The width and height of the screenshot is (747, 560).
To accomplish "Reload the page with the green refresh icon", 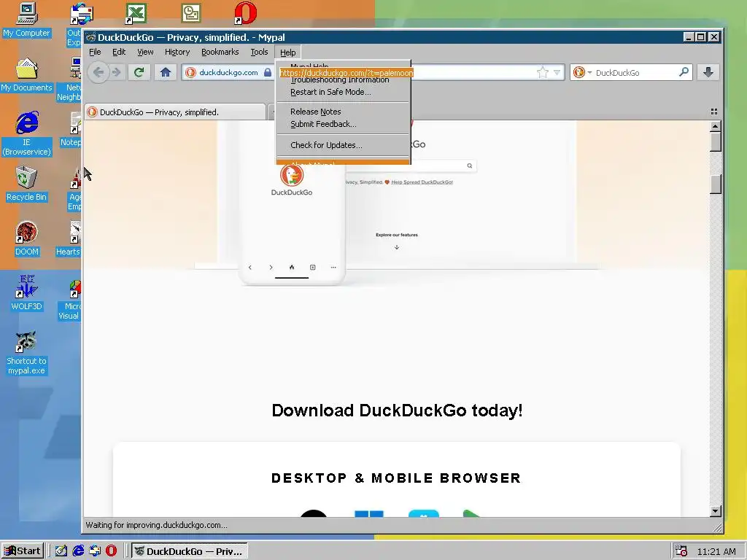I will 139,72.
